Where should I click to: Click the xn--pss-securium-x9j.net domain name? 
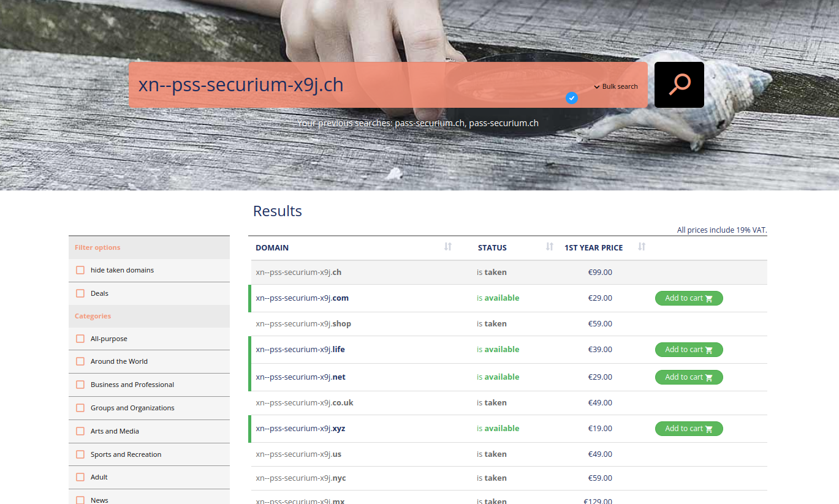[x=300, y=377]
